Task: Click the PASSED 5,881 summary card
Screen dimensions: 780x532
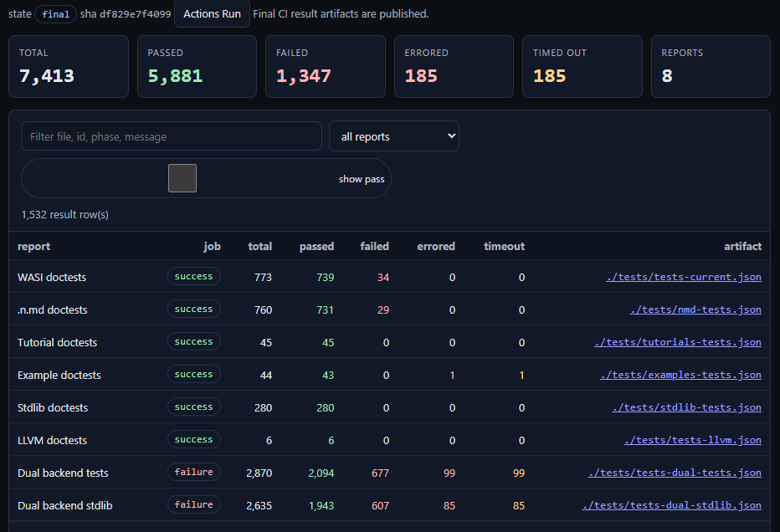Action: pyautogui.click(x=197, y=67)
